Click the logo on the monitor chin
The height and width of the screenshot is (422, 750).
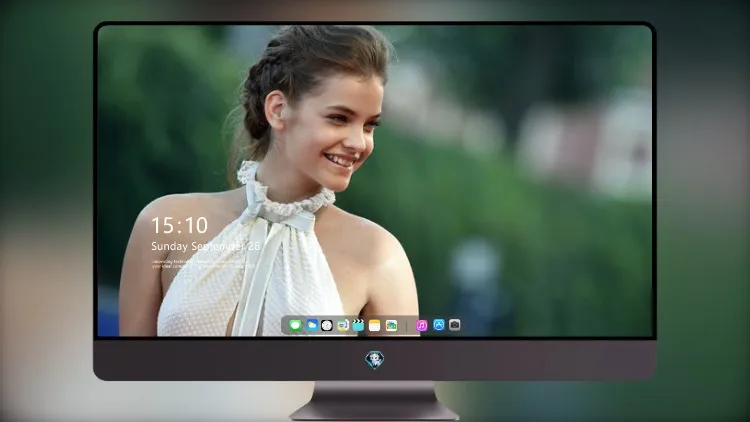click(375, 360)
